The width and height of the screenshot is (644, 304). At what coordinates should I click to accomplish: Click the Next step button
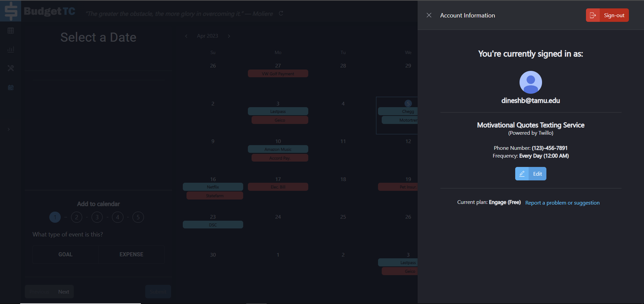click(64, 292)
